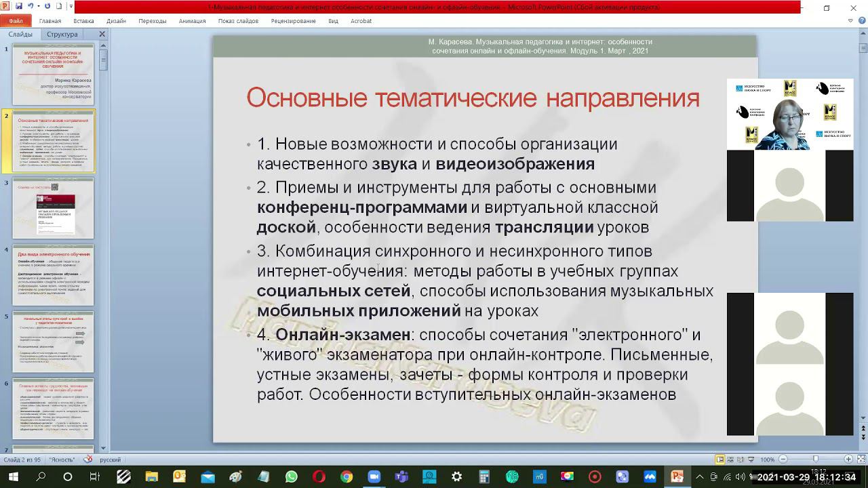Image resolution: width=868 pixels, height=488 pixels.
Task: Open the Вид ribbon tab
Action: point(333,21)
